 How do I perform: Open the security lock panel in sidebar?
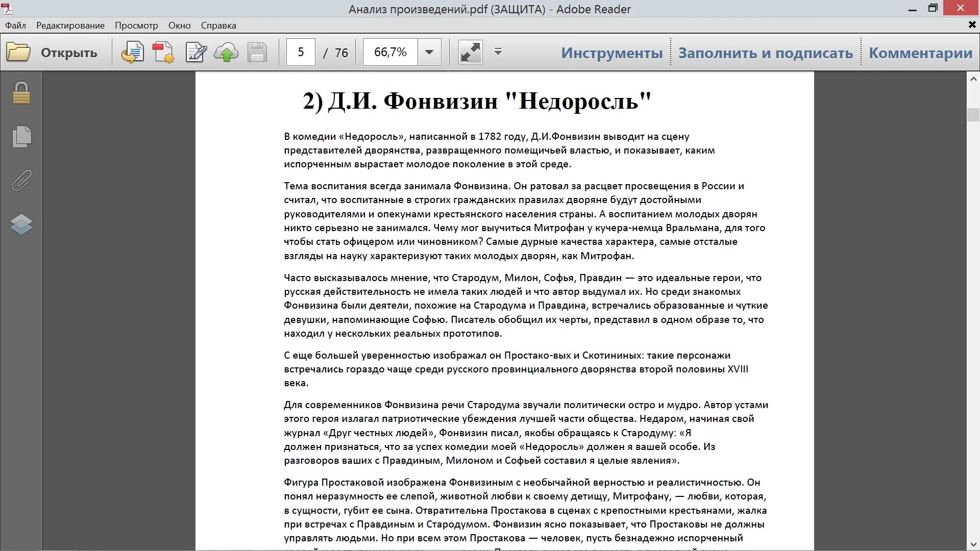21,93
